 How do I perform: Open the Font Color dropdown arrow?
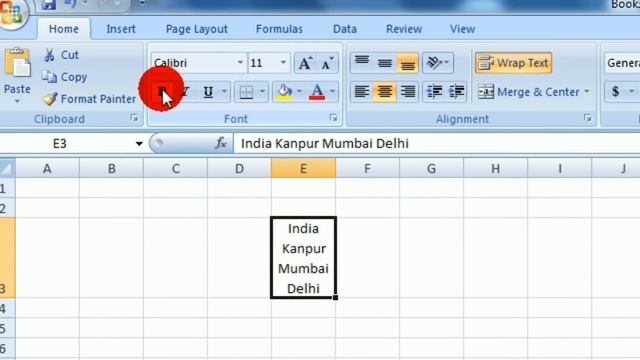click(332, 92)
